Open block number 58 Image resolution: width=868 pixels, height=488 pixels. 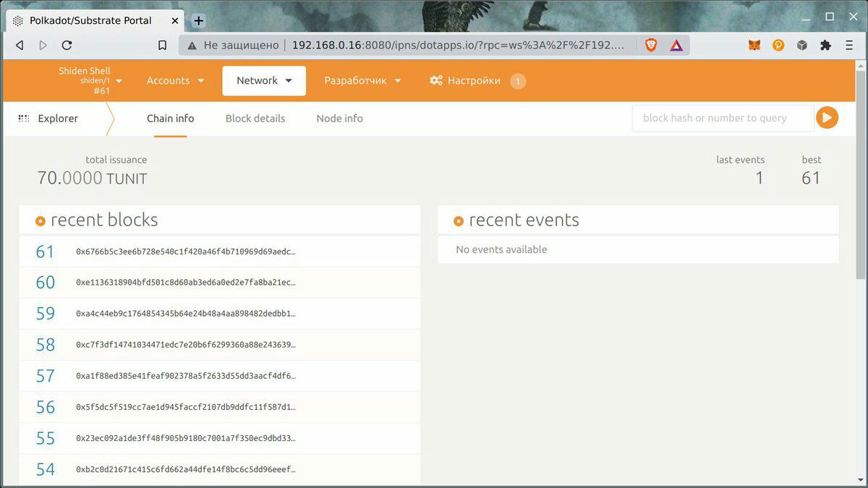click(46, 345)
